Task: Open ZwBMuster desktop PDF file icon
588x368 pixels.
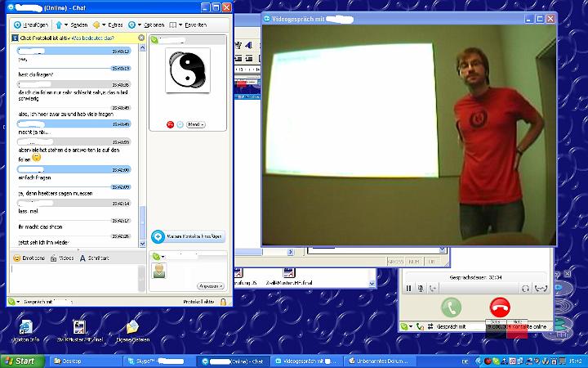Action: point(79,331)
